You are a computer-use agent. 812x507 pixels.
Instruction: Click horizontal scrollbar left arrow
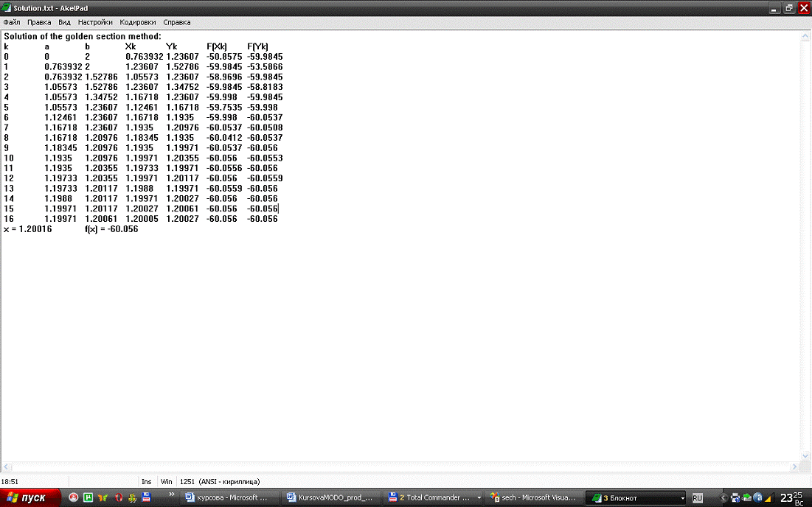click(x=6, y=466)
